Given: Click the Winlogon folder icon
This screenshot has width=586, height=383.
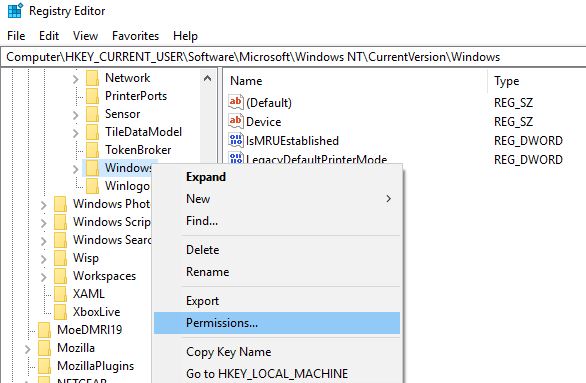Looking at the screenshot, I should coord(92,186).
